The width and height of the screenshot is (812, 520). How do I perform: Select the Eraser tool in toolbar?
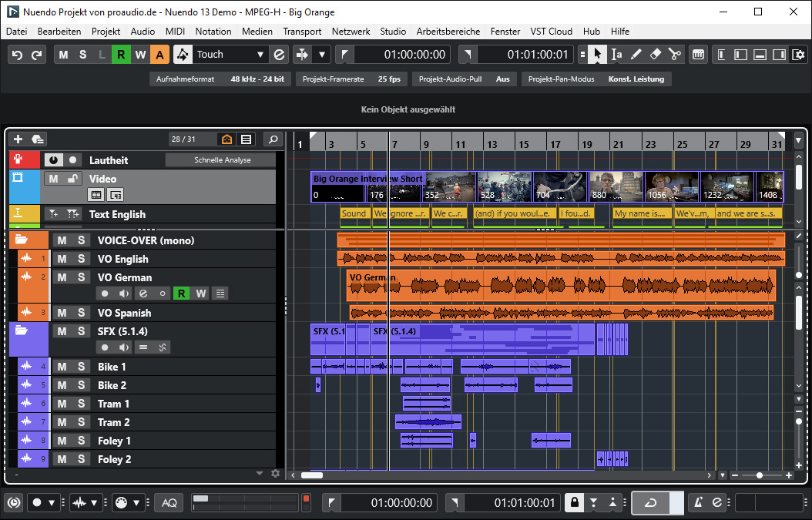coord(656,55)
